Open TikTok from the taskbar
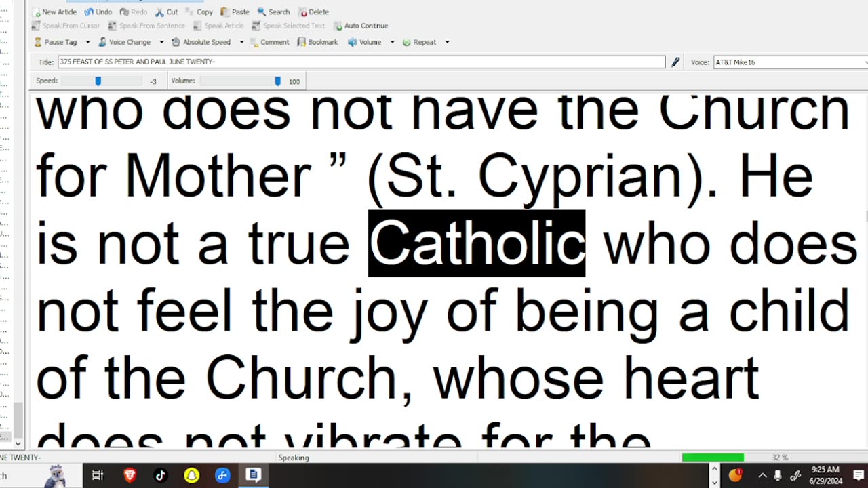The width and height of the screenshot is (868, 488). click(160, 475)
